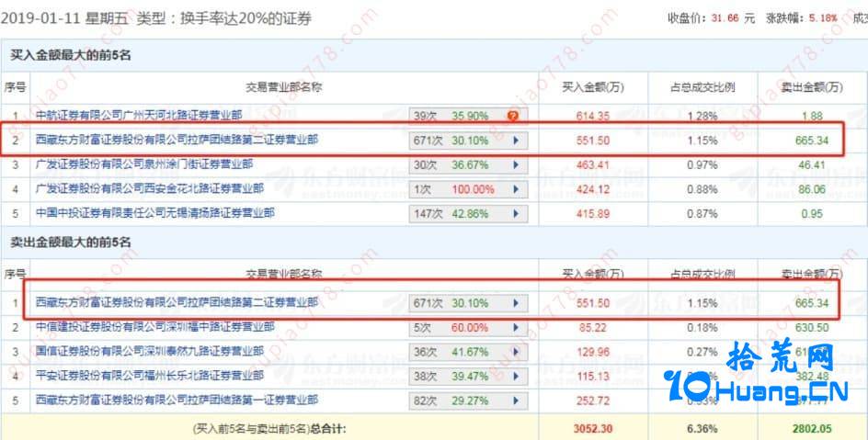This screenshot has height=440, width=868.
Task: Click sell amount 86.06
Action: click(x=812, y=189)
